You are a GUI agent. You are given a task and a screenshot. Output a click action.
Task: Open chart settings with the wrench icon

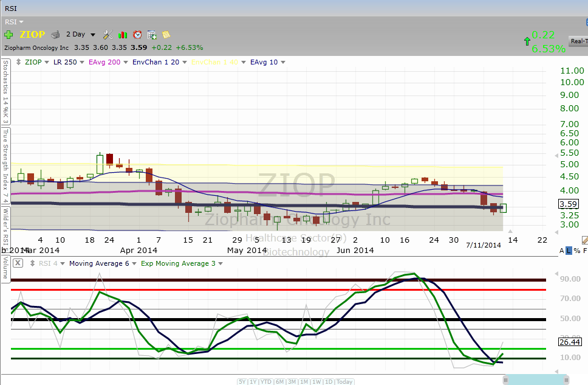pyautogui.click(x=108, y=35)
